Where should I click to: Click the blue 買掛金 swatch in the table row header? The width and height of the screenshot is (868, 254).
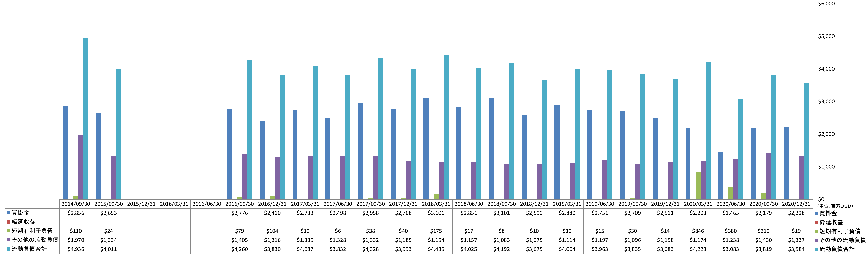[x=8, y=213]
